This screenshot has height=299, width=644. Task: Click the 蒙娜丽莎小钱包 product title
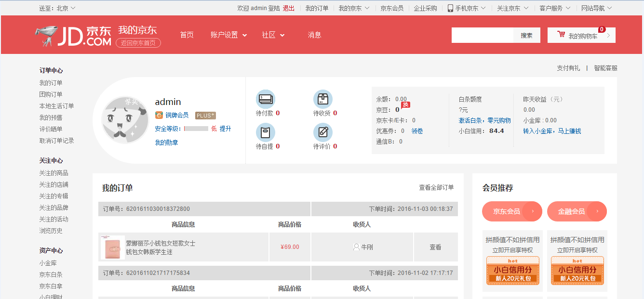coord(161,247)
